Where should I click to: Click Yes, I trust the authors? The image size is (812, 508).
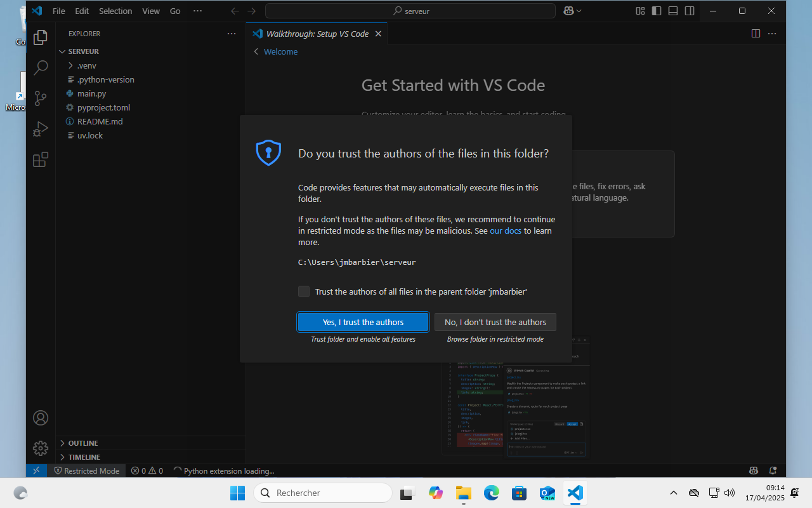pos(363,322)
